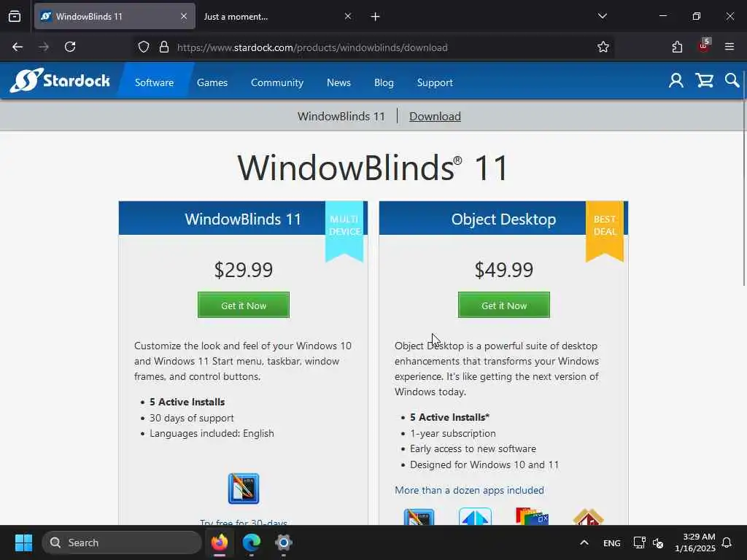Click the Download link
Viewport: 747px width, 560px height.
click(x=435, y=116)
